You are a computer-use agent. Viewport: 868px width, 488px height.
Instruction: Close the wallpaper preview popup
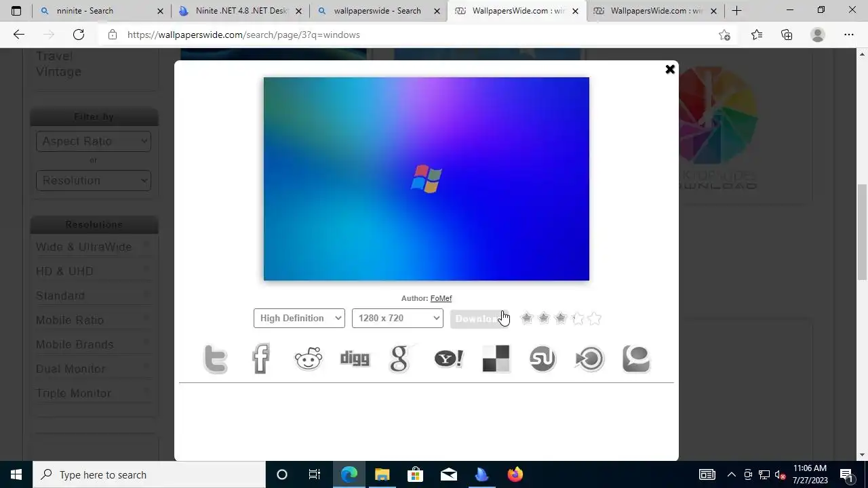(x=670, y=69)
